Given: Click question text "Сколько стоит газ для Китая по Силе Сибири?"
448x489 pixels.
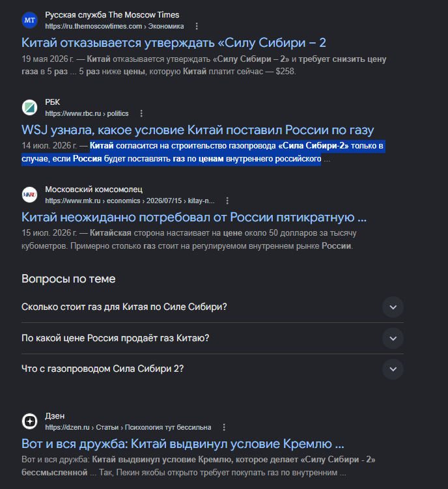Looking at the screenshot, I should 124,307.
